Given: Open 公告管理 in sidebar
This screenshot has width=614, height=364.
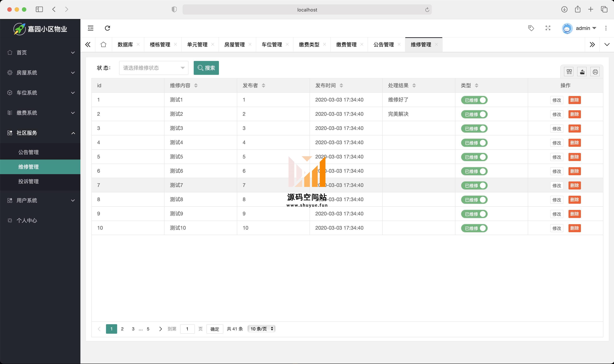Looking at the screenshot, I should [40, 152].
